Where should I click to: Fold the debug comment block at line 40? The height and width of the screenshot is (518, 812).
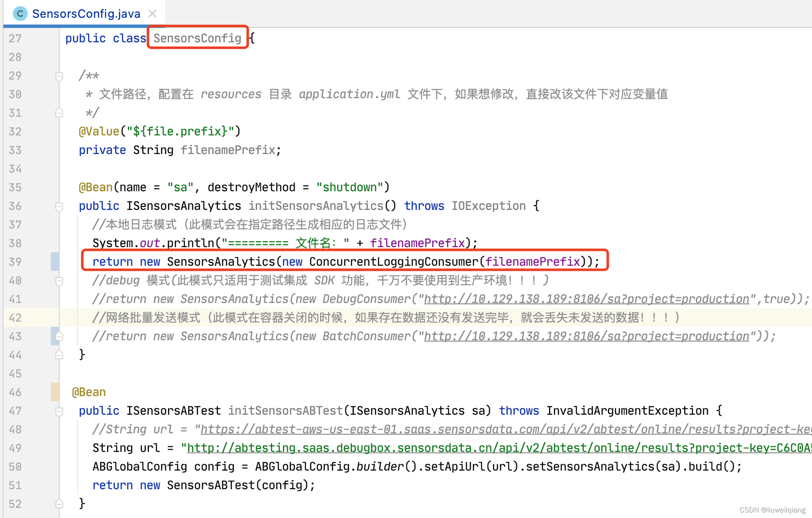click(x=59, y=281)
